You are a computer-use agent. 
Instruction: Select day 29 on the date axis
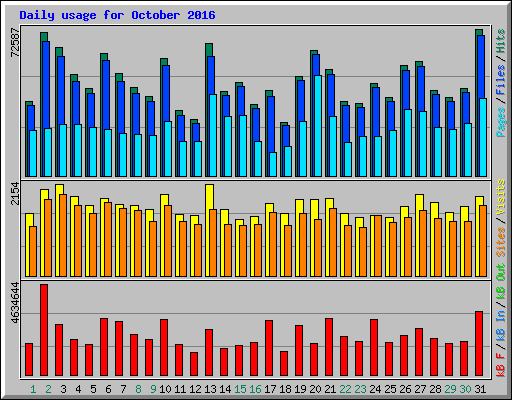click(450, 389)
